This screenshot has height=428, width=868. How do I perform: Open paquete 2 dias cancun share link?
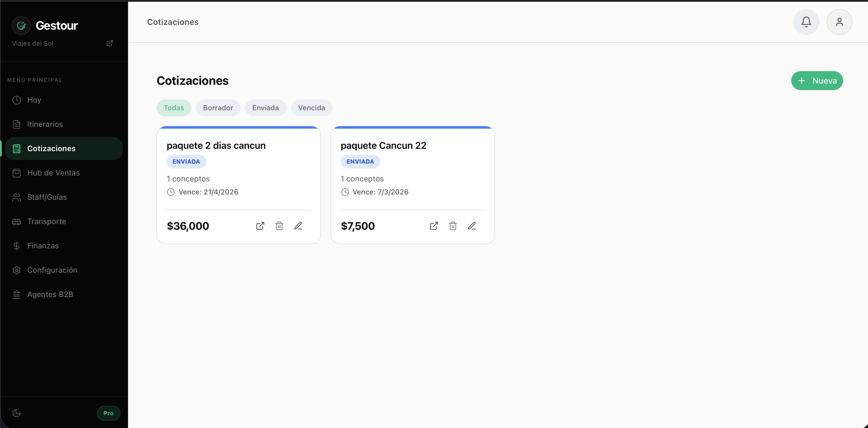coord(260,226)
